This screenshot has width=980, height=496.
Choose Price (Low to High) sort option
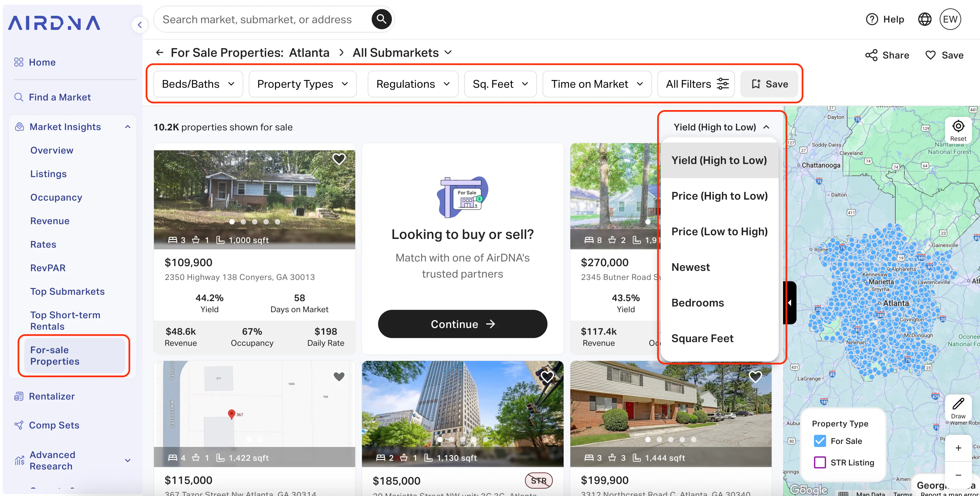point(720,232)
